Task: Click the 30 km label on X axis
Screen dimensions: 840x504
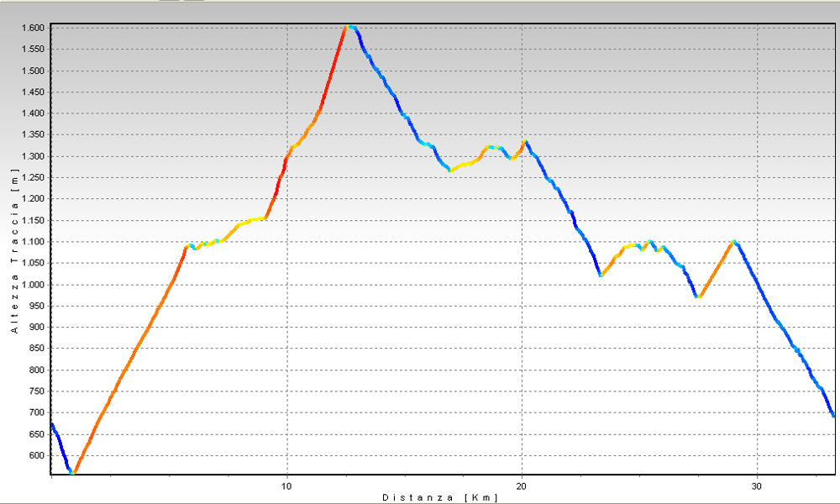Action: pyautogui.click(x=758, y=486)
